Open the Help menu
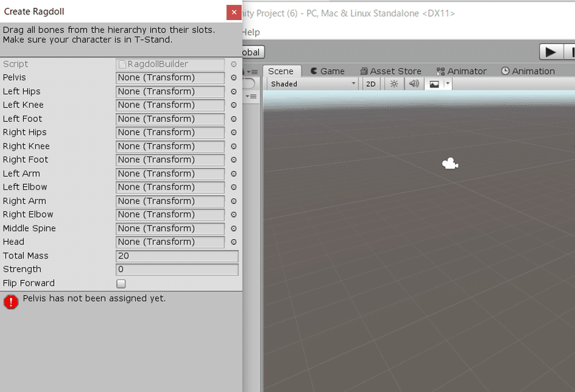575x392 pixels. click(251, 32)
